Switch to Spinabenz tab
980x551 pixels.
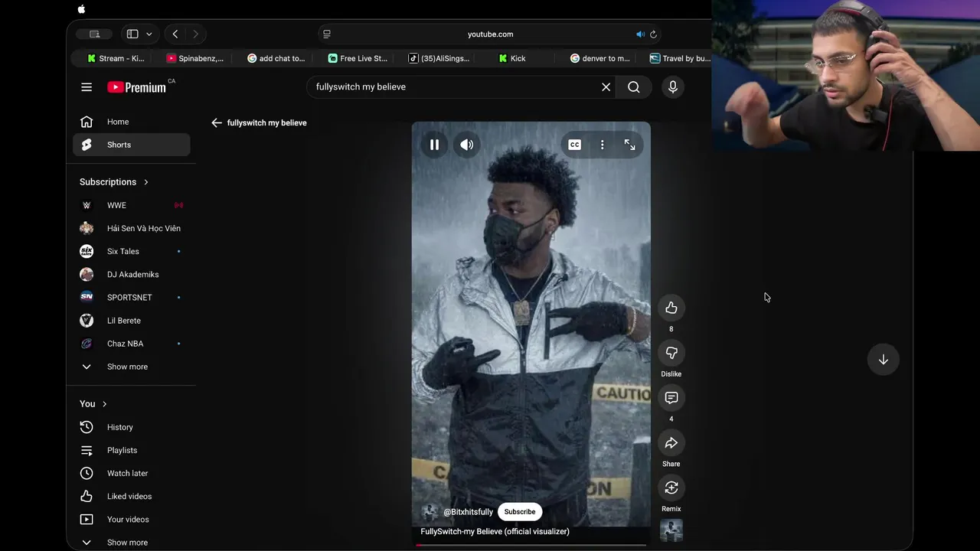pyautogui.click(x=195, y=58)
